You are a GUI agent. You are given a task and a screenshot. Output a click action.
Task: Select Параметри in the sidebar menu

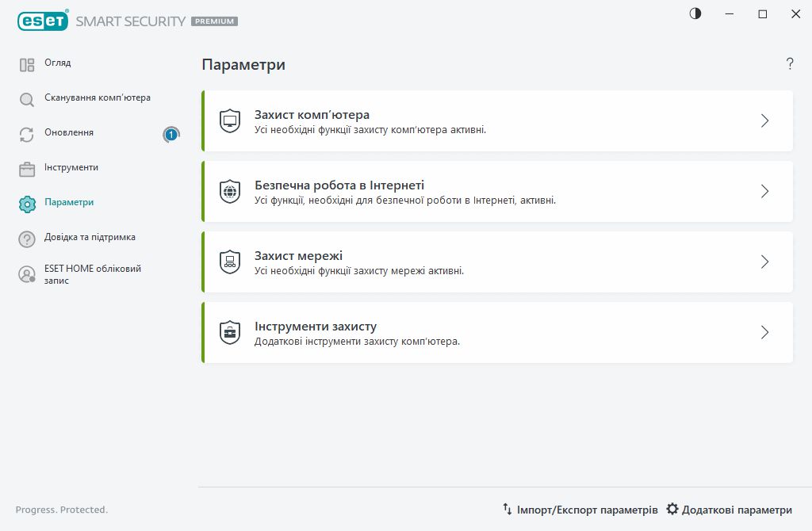click(69, 203)
